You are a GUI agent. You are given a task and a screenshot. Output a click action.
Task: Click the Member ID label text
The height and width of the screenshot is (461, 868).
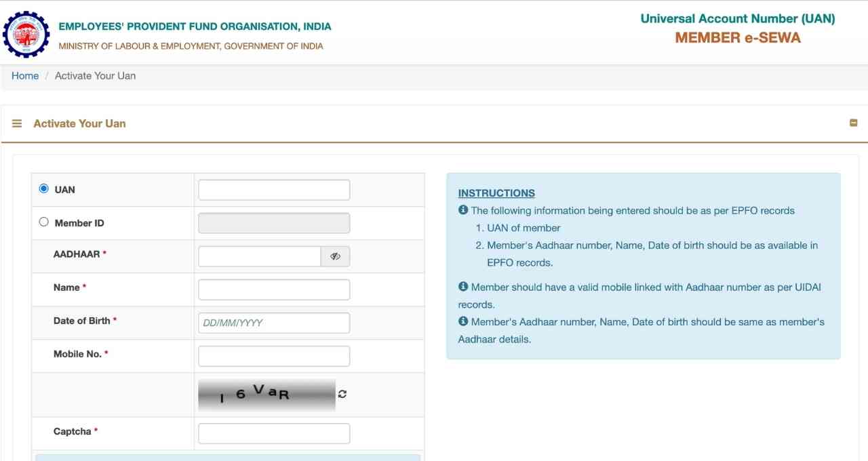point(79,223)
